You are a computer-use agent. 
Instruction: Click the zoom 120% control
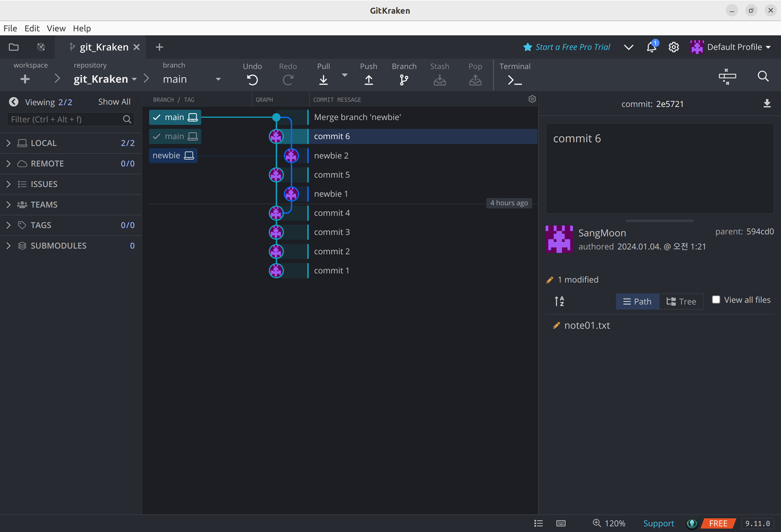click(x=609, y=523)
